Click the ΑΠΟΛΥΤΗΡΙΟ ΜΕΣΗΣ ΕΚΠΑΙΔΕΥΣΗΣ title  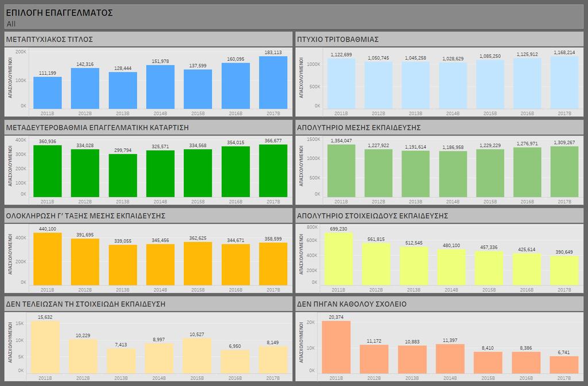pyautogui.click(x=359, y=128)
